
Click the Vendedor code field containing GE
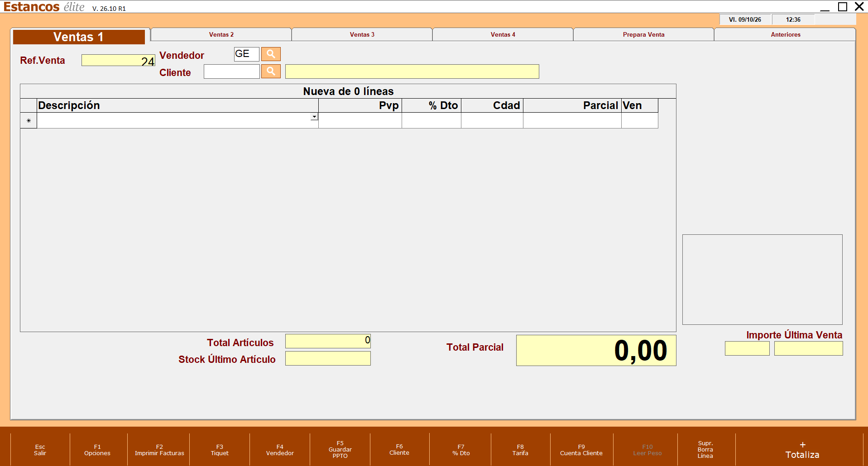tap(246, 54)
